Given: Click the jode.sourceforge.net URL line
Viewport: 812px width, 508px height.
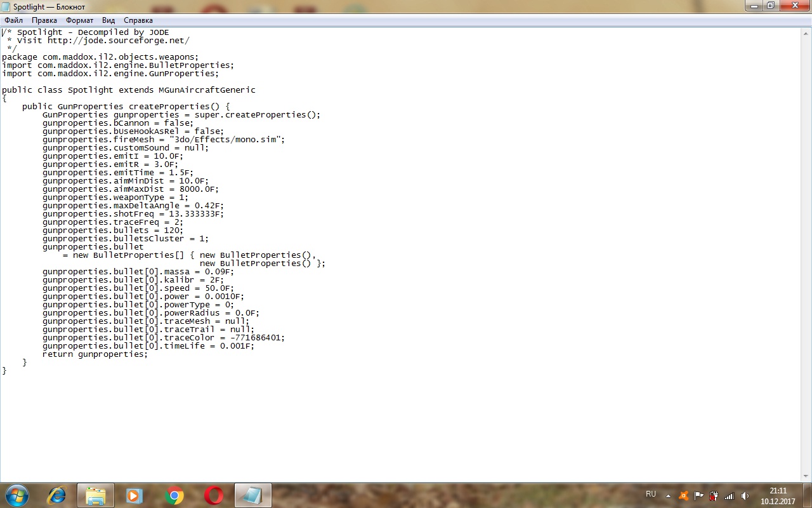Looking at the screenshot, I should [x=98, y=40].
